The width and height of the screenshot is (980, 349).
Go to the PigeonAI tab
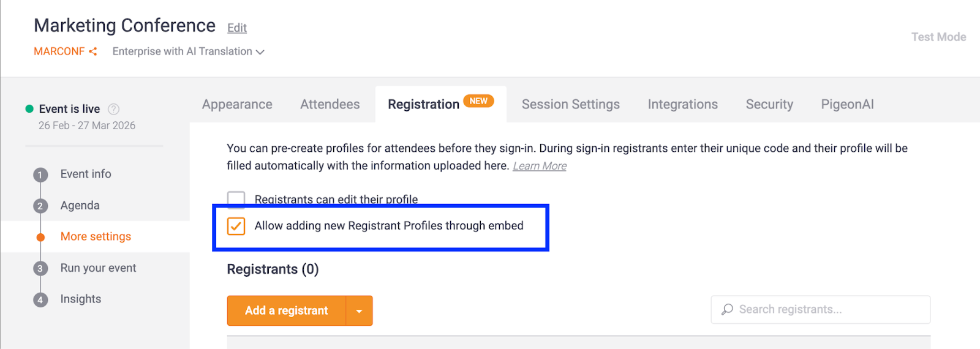coord(847,105)
